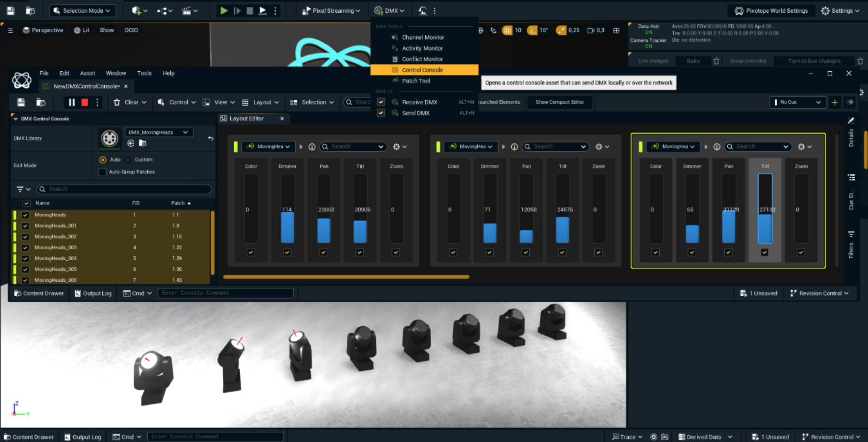
Task: Click the green plus add cue icon
Action: (x=835, y=102)
